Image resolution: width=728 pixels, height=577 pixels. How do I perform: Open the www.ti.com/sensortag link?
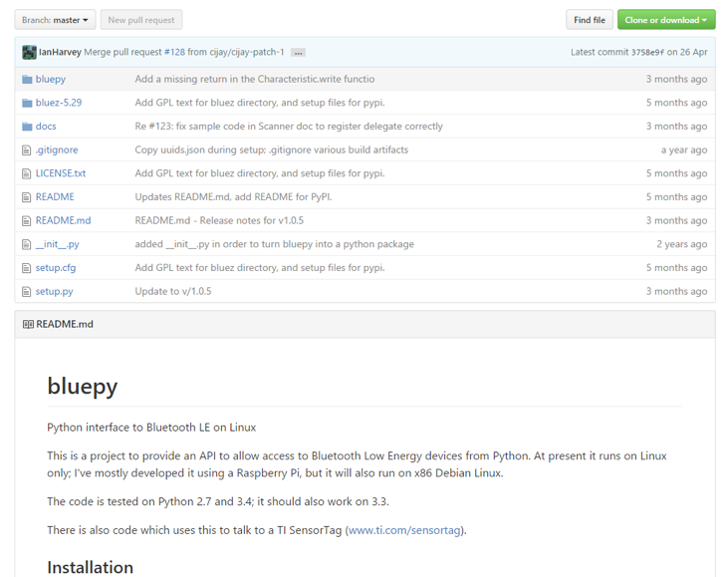404,530
